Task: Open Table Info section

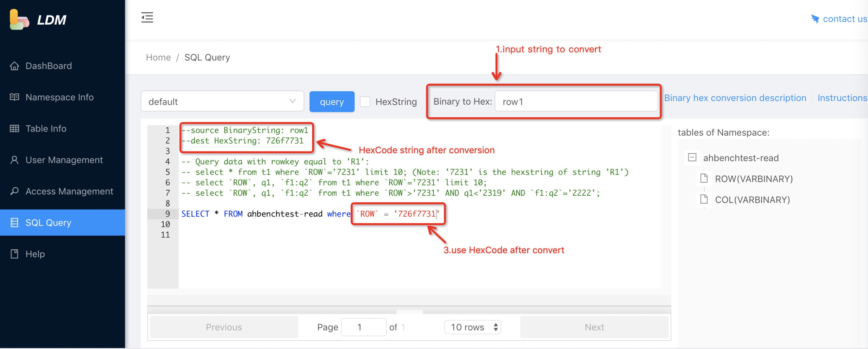Action: [62, 128]
